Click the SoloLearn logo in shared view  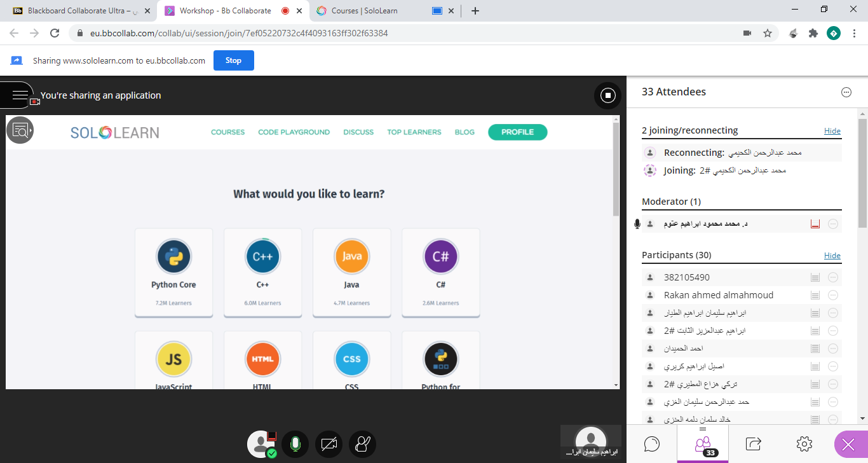115,132
